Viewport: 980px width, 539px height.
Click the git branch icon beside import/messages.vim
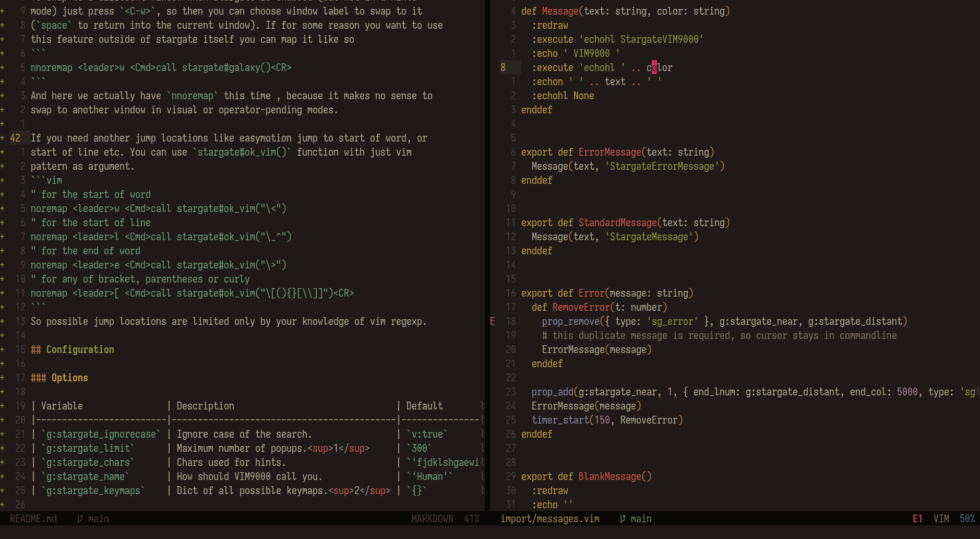pos(623,519)
